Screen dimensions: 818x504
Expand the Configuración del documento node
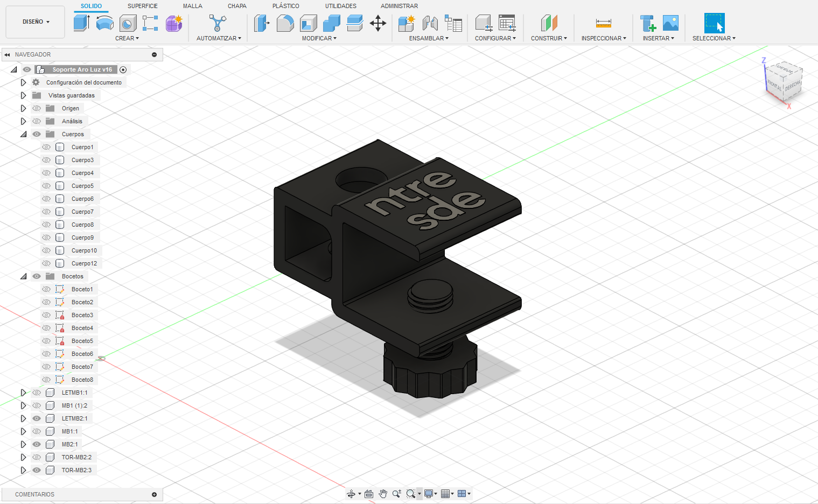click(23, 82)
